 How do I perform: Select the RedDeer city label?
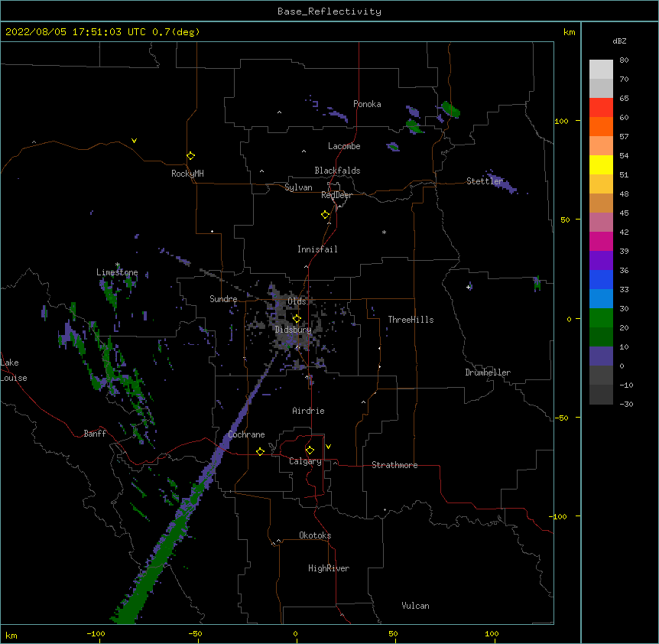point(336,195)
